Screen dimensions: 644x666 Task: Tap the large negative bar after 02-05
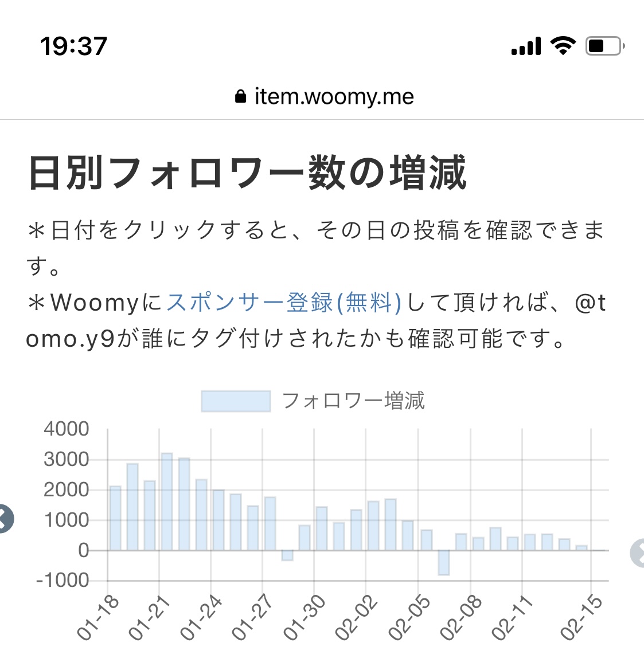pyautogui.click(x=444, y=563)
